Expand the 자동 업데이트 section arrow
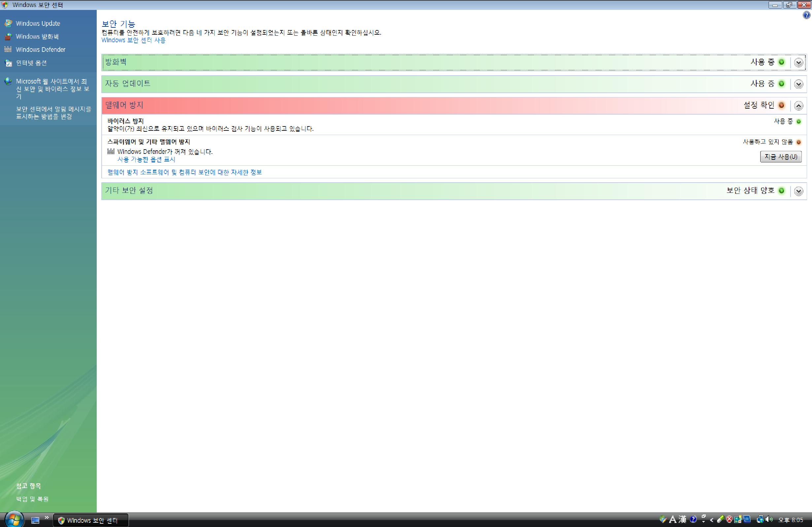 point(798,84)
